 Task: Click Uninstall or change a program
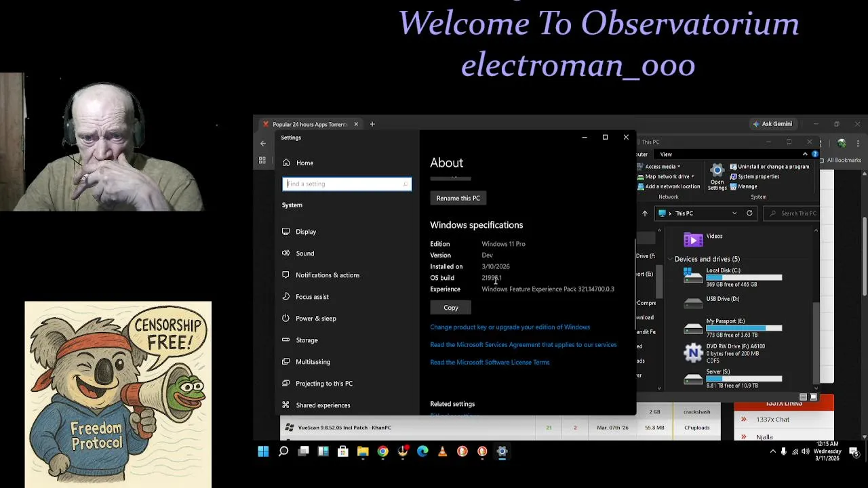coord(768,167)
